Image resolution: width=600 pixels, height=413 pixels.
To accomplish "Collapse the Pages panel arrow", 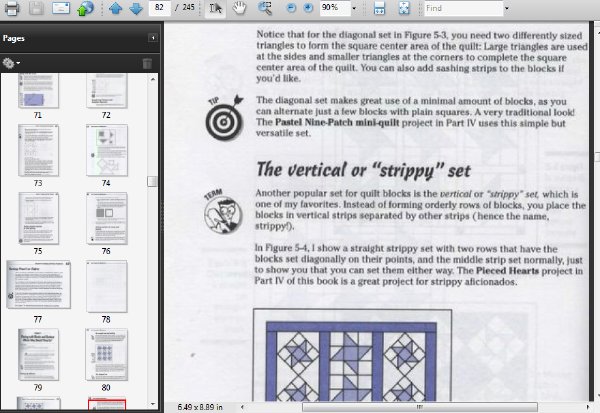I will [153, 38].
